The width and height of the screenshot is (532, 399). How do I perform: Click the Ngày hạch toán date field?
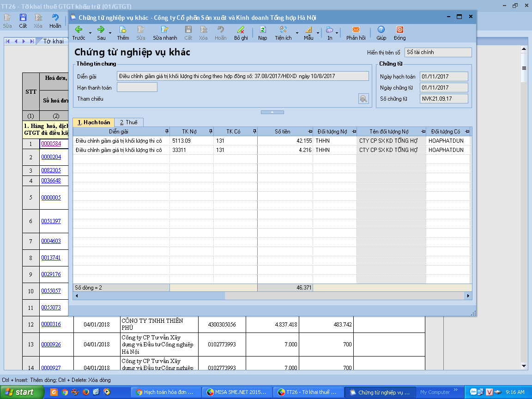coord(444,76)
